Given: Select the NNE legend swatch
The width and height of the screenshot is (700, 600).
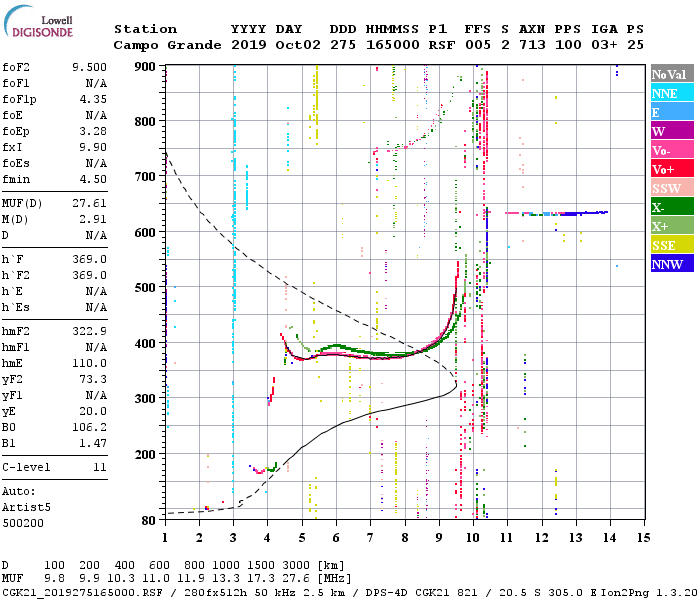Looking at the screenshot, I should pos(672,93).
